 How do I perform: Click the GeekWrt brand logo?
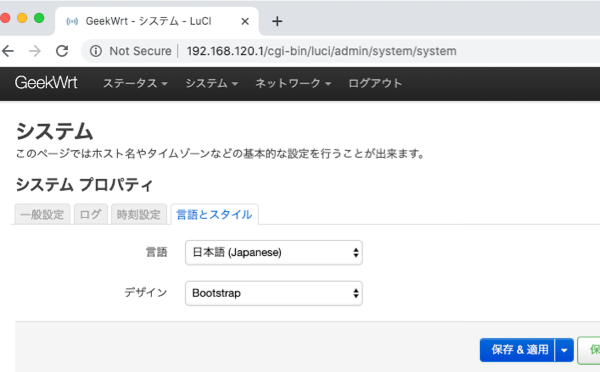click(46, 83)
